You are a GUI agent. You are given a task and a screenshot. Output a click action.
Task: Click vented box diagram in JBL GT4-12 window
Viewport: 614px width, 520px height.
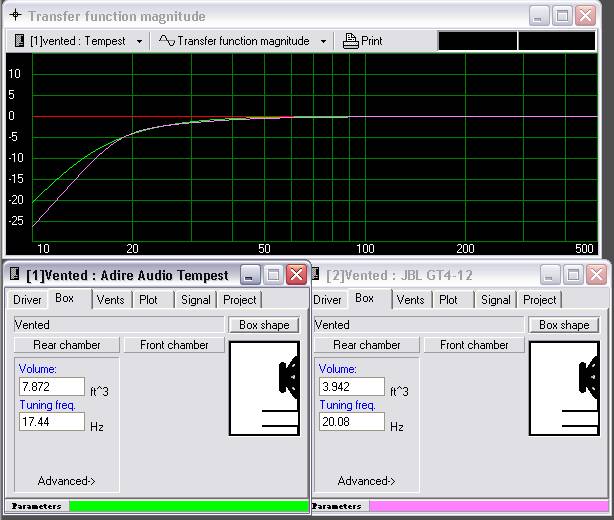[x=564, y=388]
